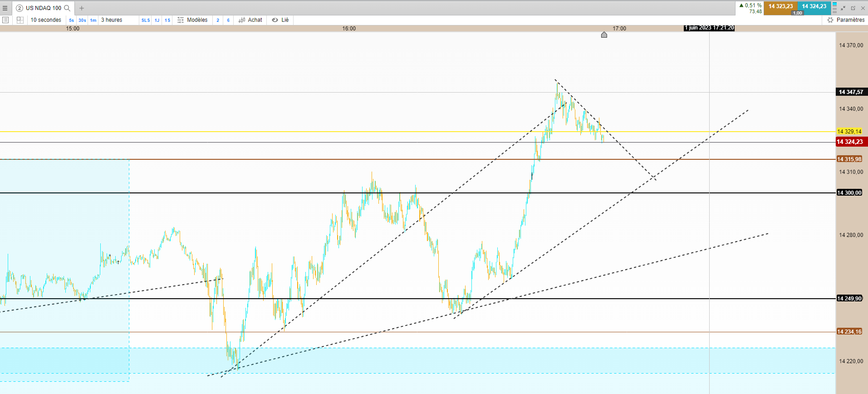Click template shortcut 6
The width and height of the screenshot is (868, 394).
coord(228,20)
